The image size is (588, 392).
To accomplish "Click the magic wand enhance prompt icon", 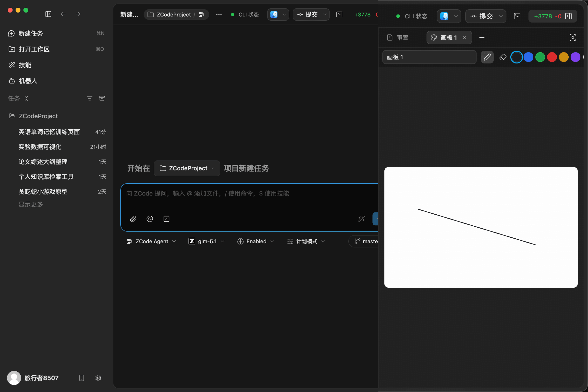I will tap(362, 219).
